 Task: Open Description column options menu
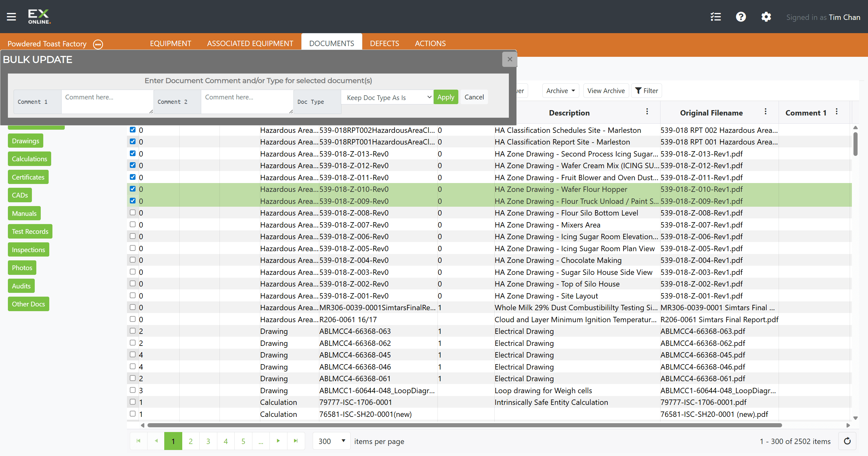(x=647, y=112)
